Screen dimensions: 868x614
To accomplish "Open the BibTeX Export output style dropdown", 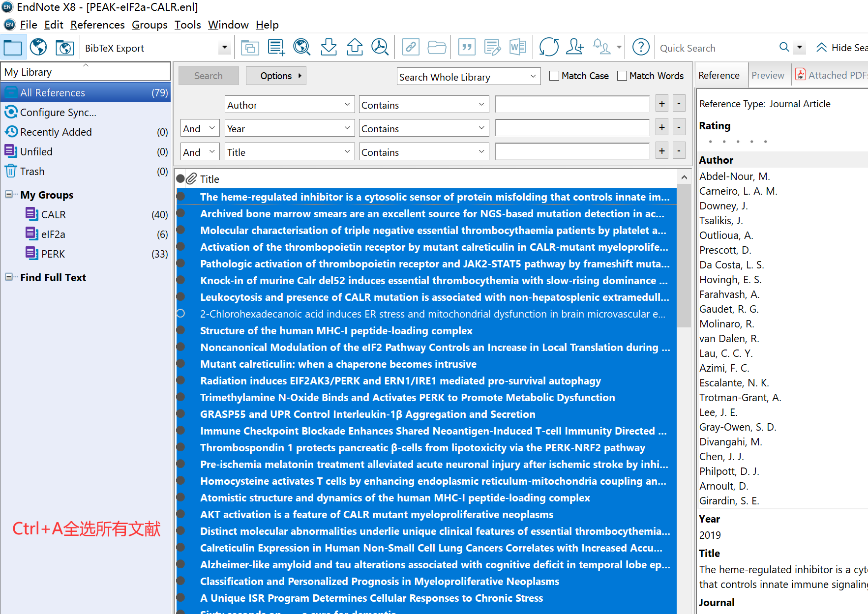I will tap(225, 48).
